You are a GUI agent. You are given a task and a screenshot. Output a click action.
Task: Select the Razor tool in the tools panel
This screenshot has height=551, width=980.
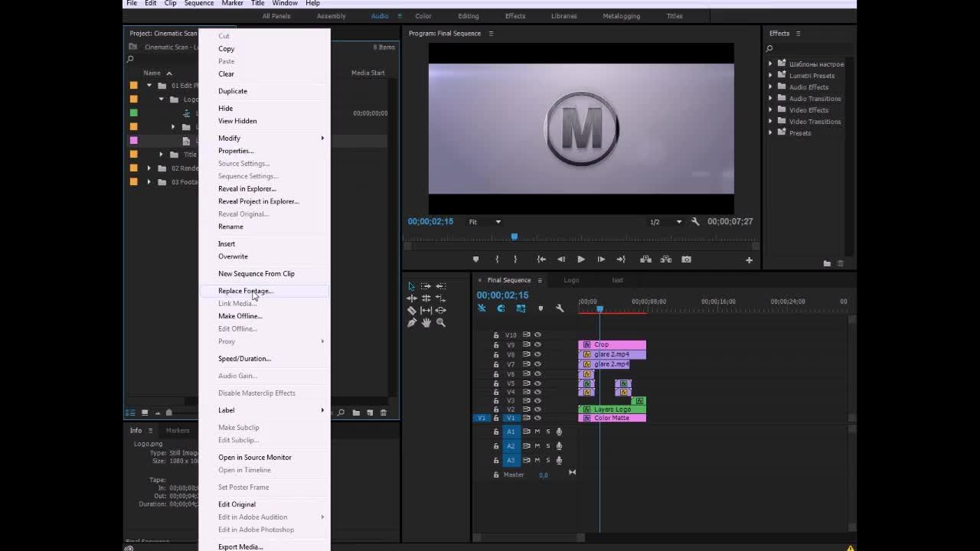[x=412, y=311]
